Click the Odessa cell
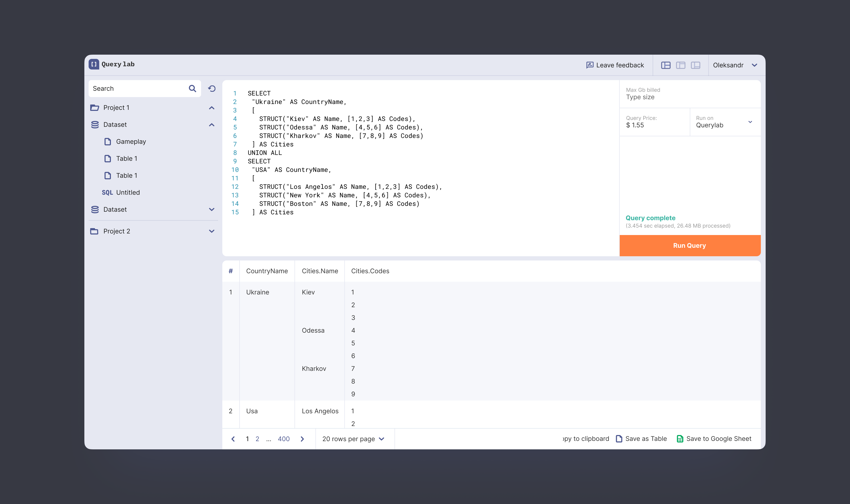 (x=313, y=331)
